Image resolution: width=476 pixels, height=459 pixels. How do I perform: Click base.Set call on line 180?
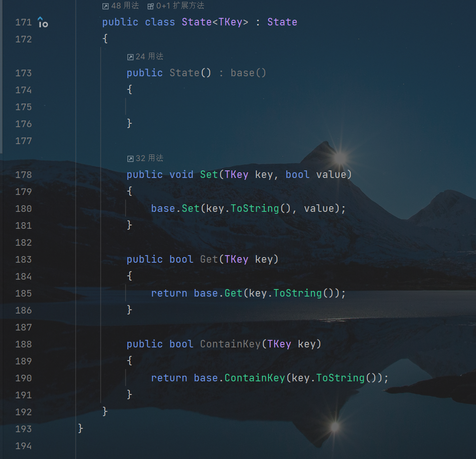coord(190,209)
